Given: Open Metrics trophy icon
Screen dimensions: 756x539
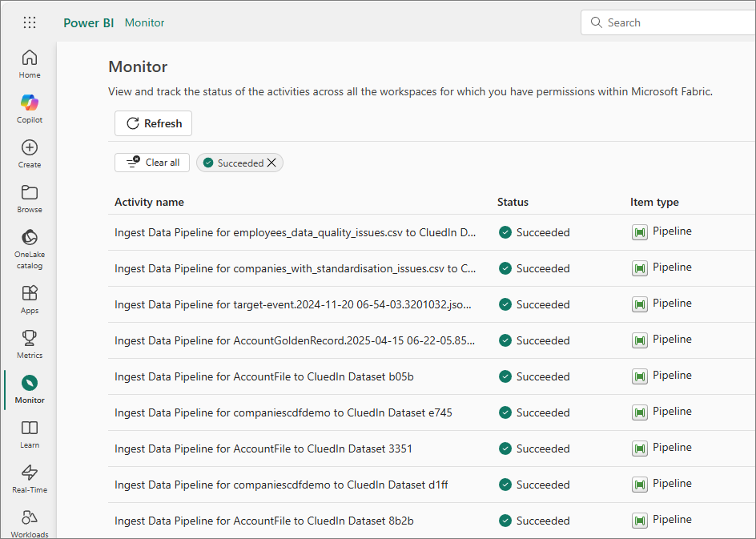Looking at the screenshot, I should [x=30, y=344].
